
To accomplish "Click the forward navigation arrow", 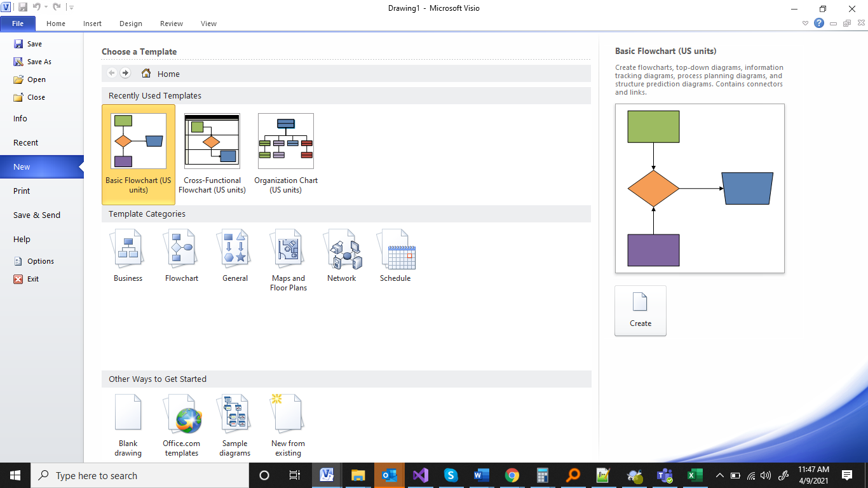I will point(125,73).
